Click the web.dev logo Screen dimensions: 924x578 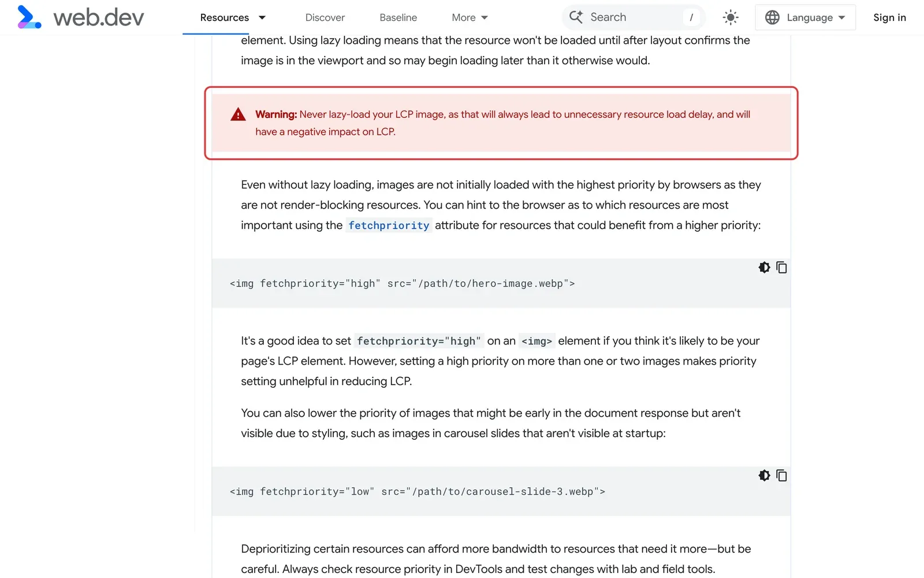click(x=80, y=17)
